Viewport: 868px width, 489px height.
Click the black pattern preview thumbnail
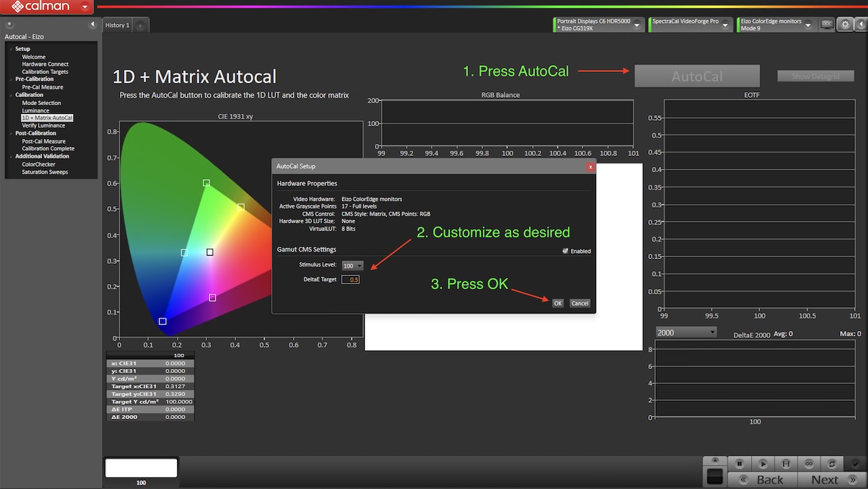point(715,476)
